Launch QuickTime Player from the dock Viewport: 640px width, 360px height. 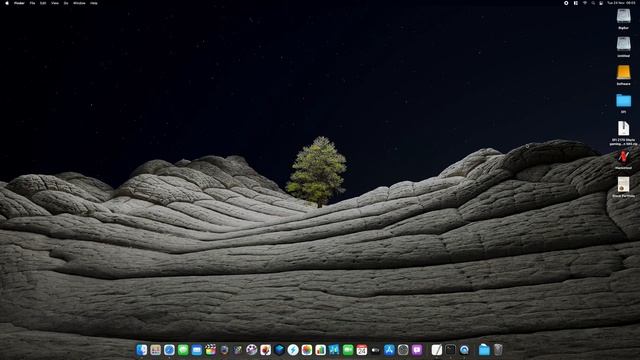[464, 350]
